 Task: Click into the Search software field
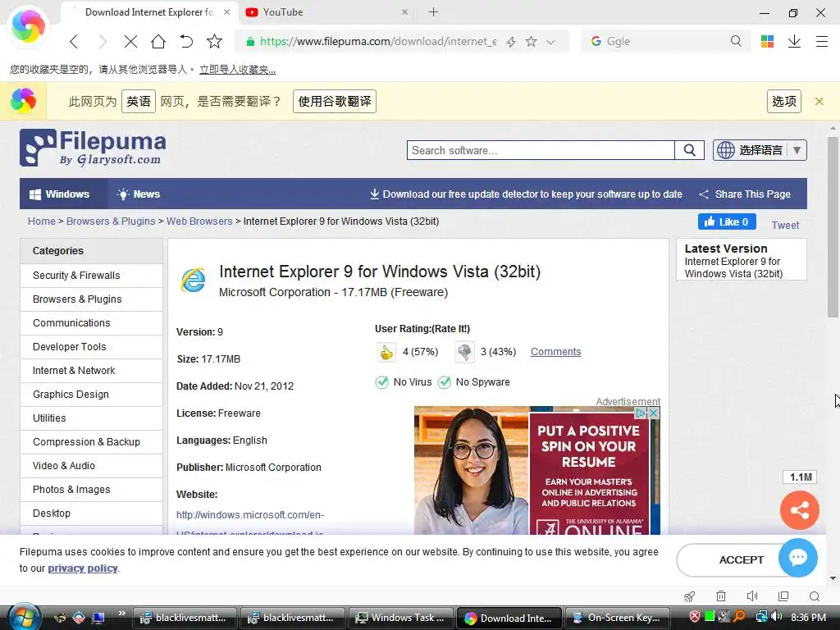click(541, 151)
